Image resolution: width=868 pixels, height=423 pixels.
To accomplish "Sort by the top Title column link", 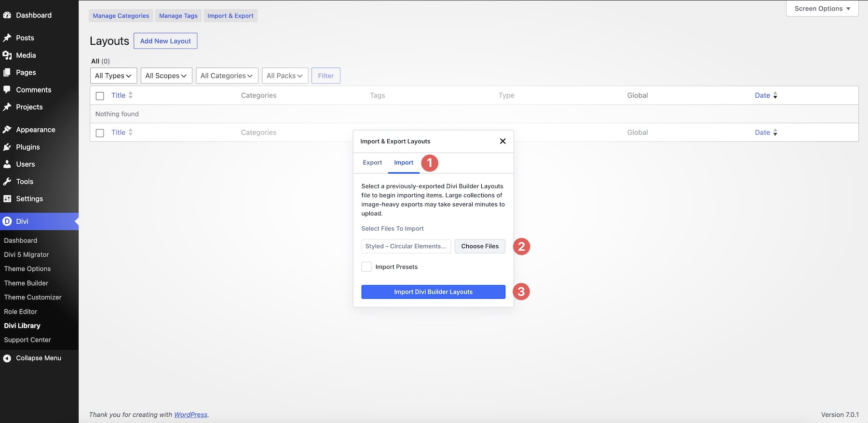I will [119, 95].
